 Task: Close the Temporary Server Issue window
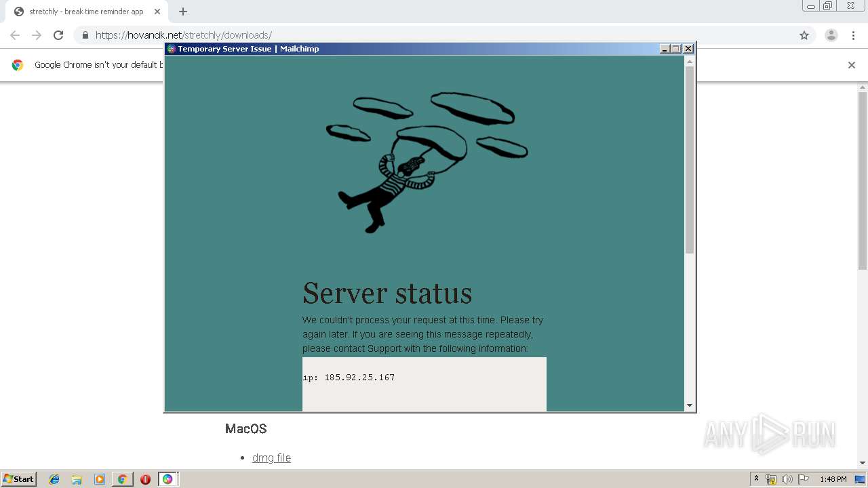(x=688, y=49)
